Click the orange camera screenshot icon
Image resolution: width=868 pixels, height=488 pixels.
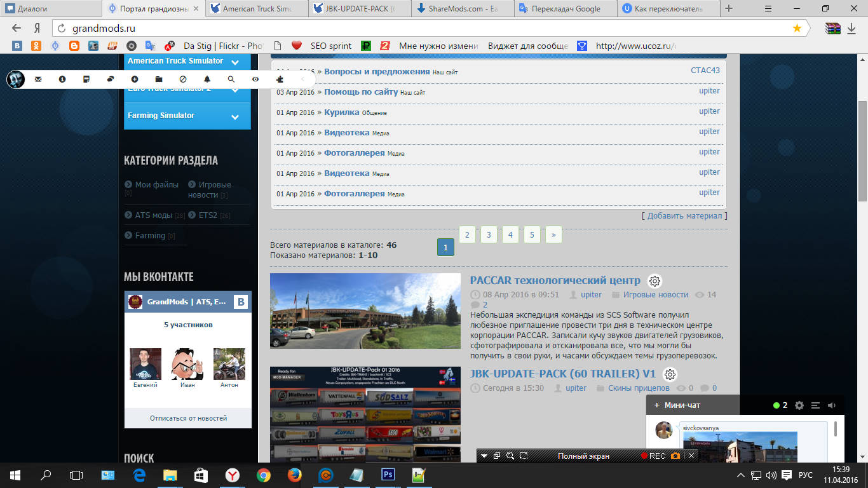(675, 456)
